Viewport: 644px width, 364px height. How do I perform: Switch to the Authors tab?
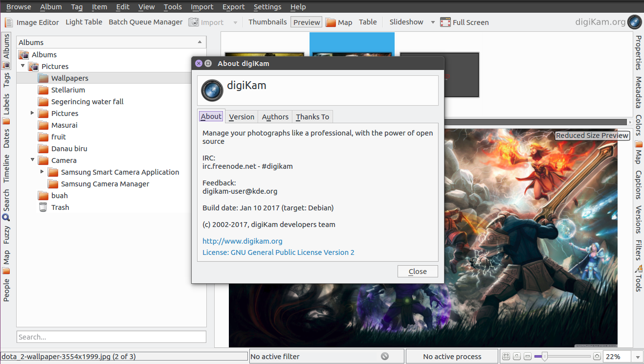(x=275, y=116)
